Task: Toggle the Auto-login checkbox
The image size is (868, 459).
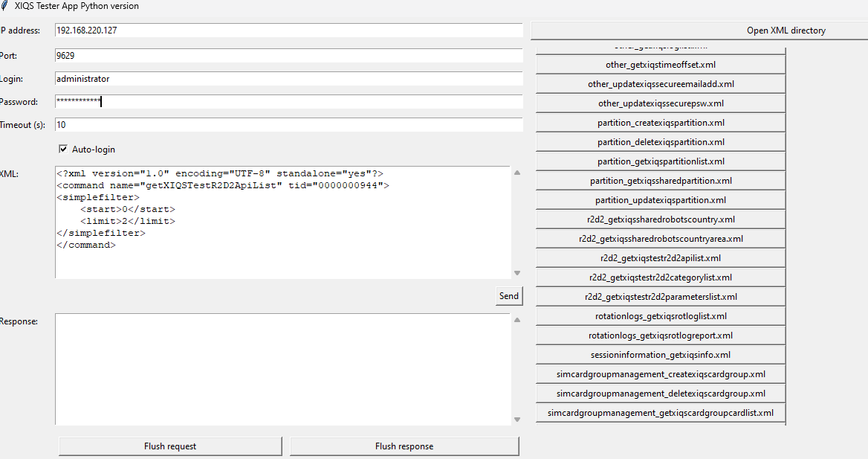Action: click(x=62, y=149)
